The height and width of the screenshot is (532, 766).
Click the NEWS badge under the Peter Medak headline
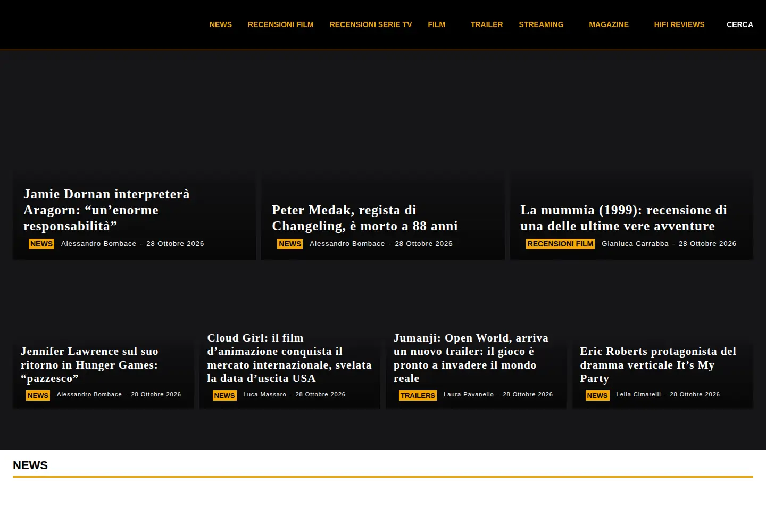click(x=290, y=244)
